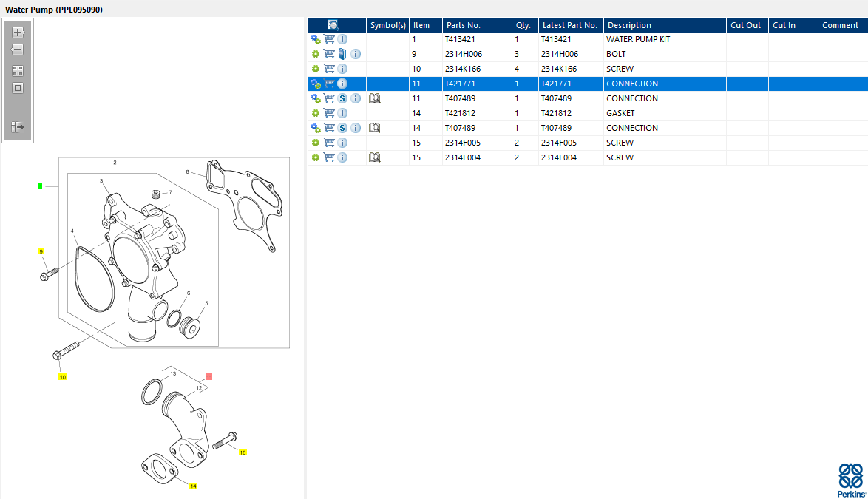
Task: Click the export list arrow icon
Action: tap(18, 127)
